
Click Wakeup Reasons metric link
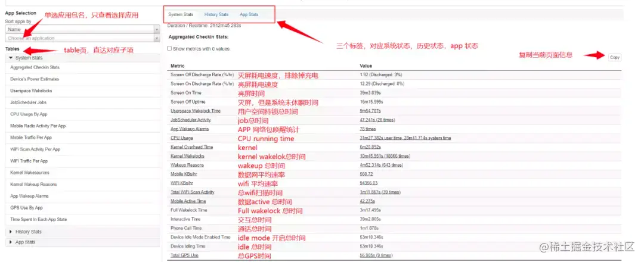[x=187, y=165]
